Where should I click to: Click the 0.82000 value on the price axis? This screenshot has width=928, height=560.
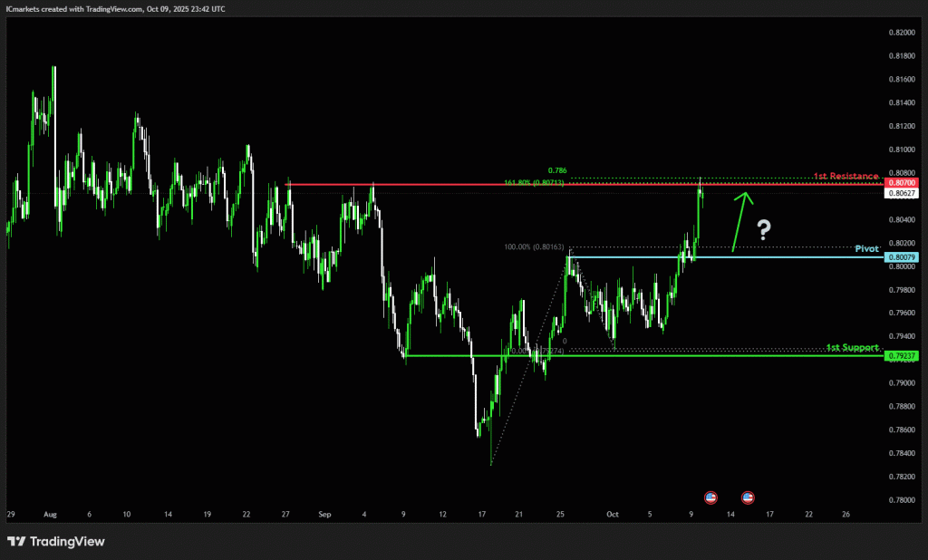(902, 32)
